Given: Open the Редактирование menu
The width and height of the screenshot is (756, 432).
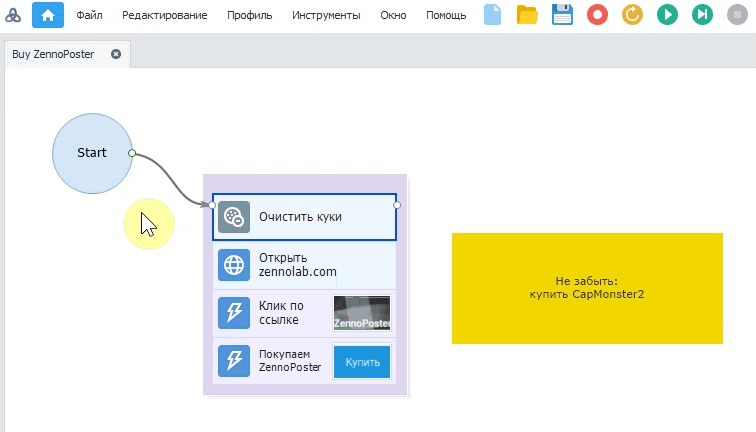Looking at the screenshot, I should 164,15.
